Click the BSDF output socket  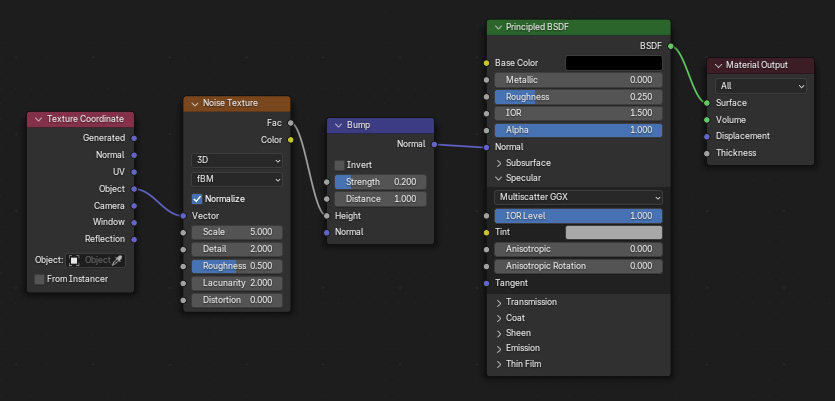pos(671,46)
